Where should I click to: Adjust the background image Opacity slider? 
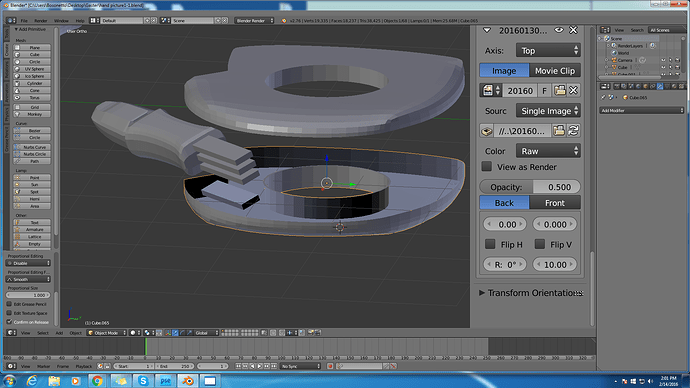530,187
